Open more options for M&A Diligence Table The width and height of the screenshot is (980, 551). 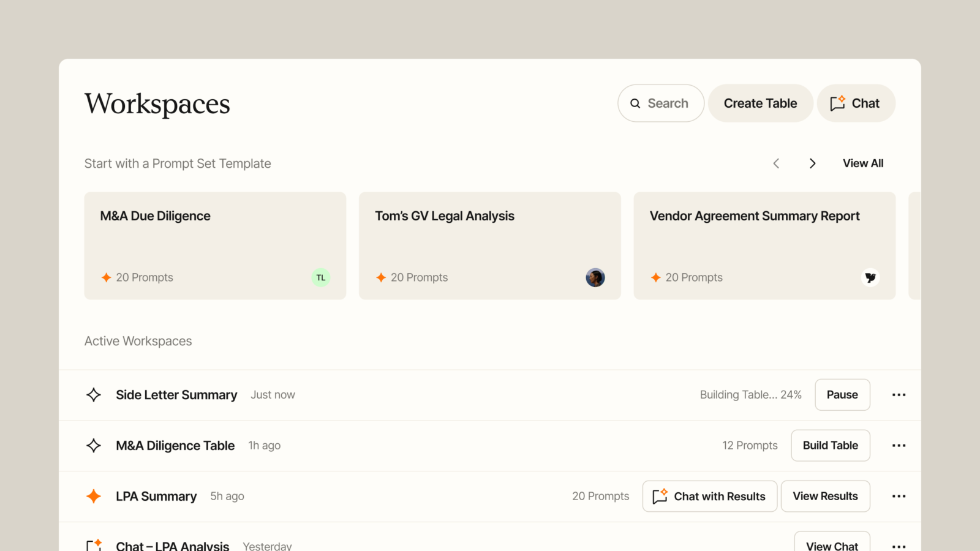[x=899, y=446]
